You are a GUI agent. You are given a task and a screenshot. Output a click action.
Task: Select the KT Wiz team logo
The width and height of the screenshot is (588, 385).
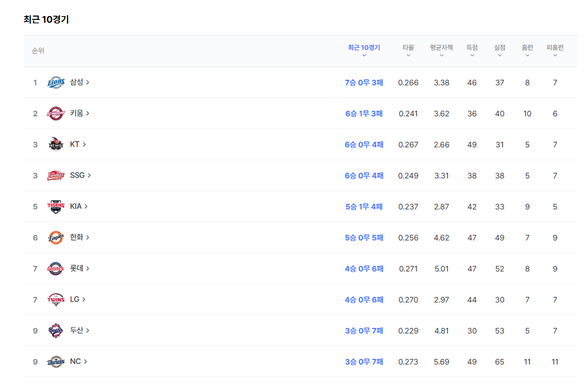[x=55, y=144]
